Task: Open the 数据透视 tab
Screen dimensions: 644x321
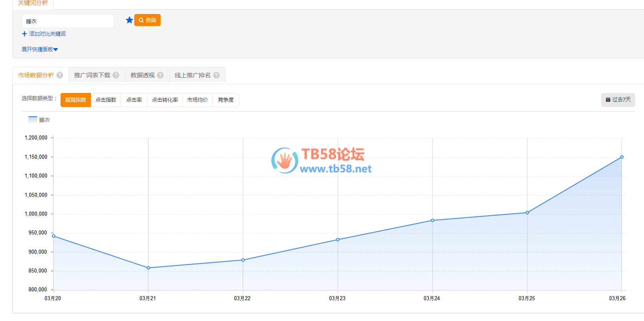Action: (142, 75)
